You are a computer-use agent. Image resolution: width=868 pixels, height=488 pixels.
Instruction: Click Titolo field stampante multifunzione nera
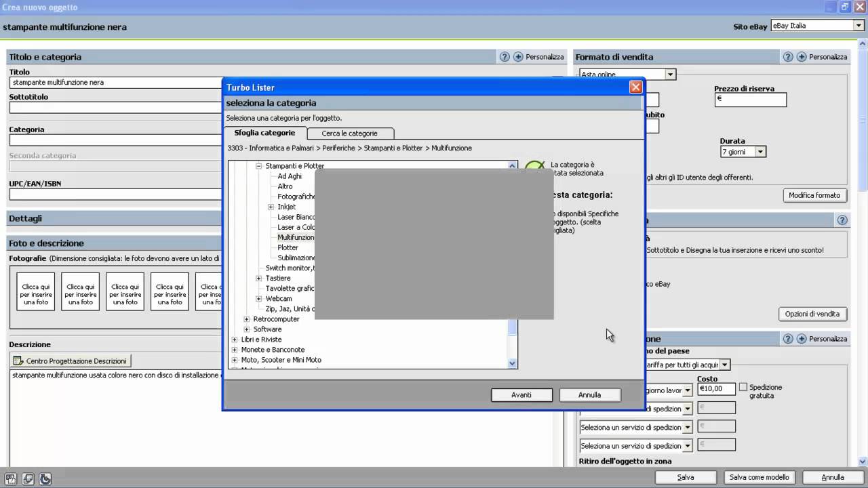(x=116, y=83)
